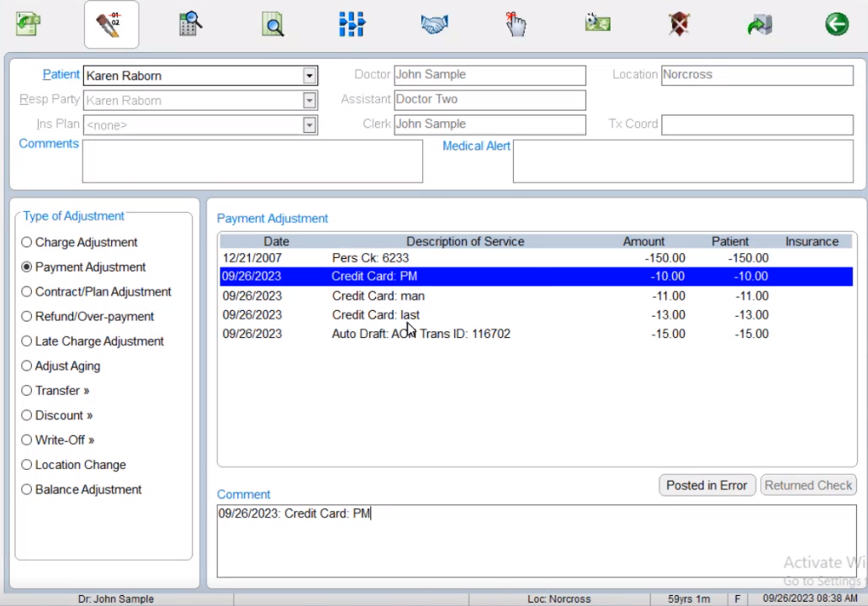This screenshot has width=868, height=606.
Task: Click the pencil adjustment toolbar icon
Action: coord(111,24)
